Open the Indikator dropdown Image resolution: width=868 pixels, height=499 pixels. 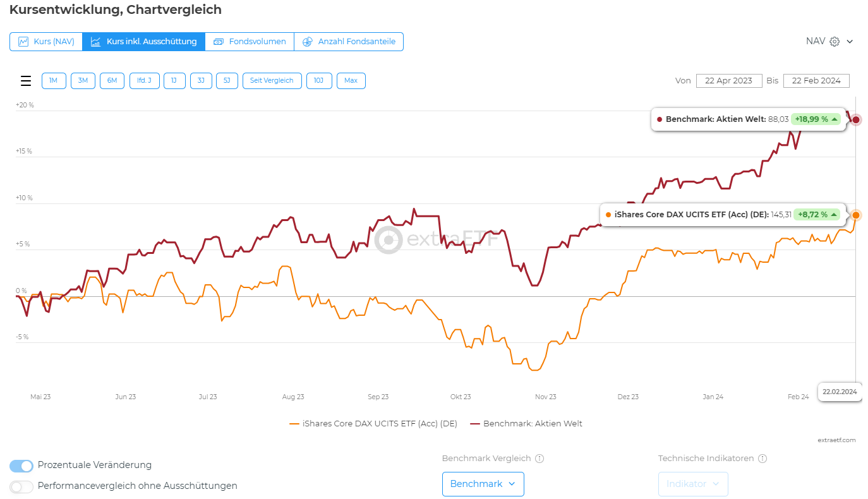pyautogui.click(x=693, y=484)
